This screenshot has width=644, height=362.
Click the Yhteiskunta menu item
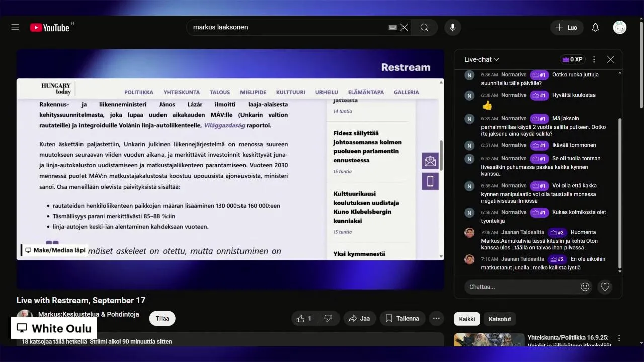pos(182,92)
